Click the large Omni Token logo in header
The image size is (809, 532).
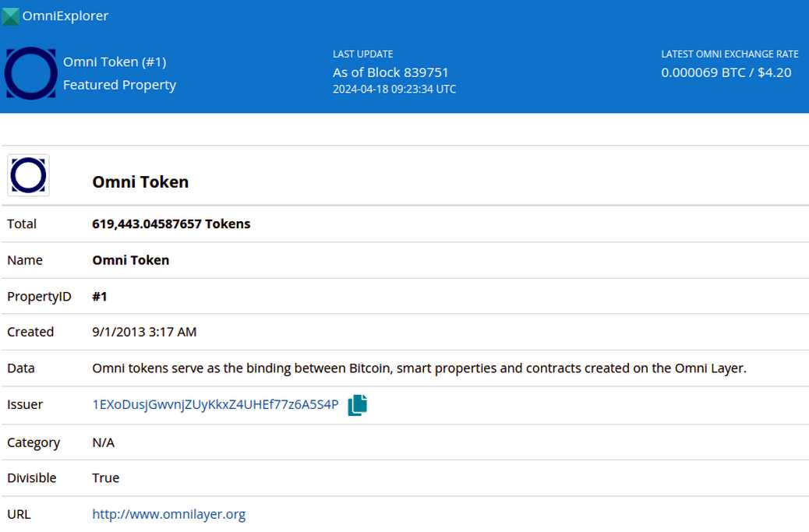click(31, 73)
